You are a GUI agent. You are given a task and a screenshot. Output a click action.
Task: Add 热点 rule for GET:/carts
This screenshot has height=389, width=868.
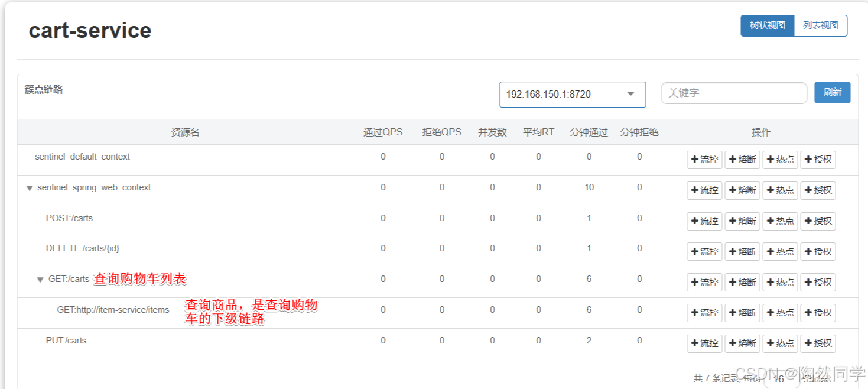coord(780,283)
